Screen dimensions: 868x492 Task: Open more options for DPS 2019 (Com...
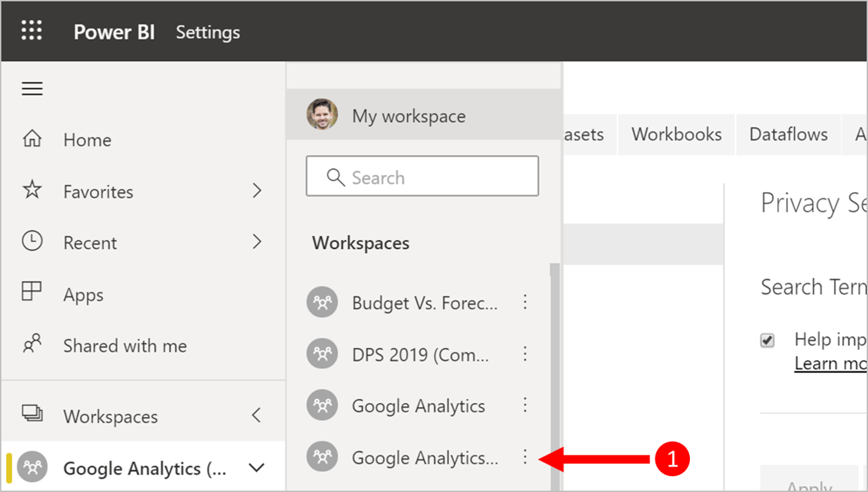point(525,353)
